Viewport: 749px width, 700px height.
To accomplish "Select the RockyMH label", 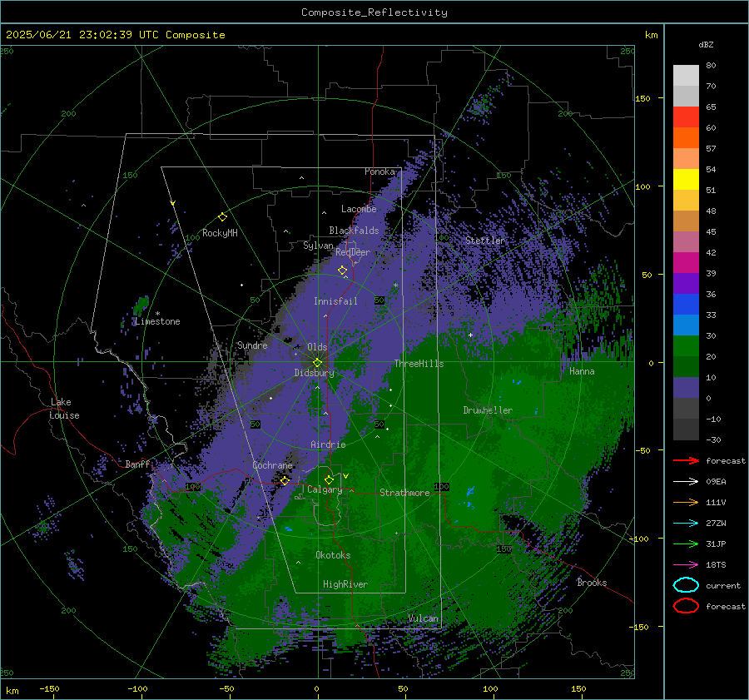I will (x=220, y=233).
